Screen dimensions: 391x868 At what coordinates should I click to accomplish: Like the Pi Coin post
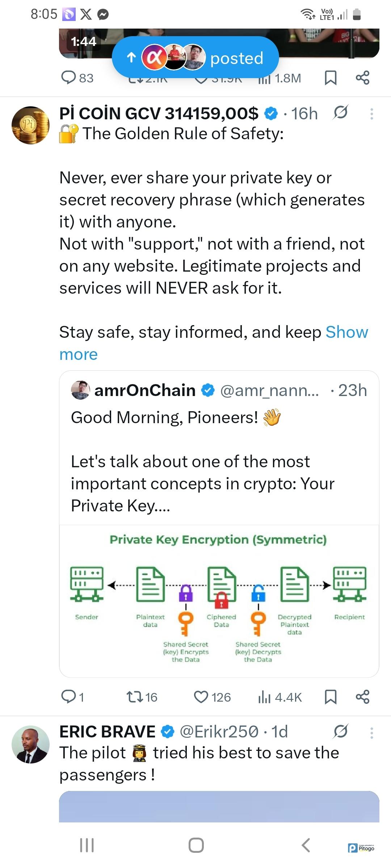point(212,697)
